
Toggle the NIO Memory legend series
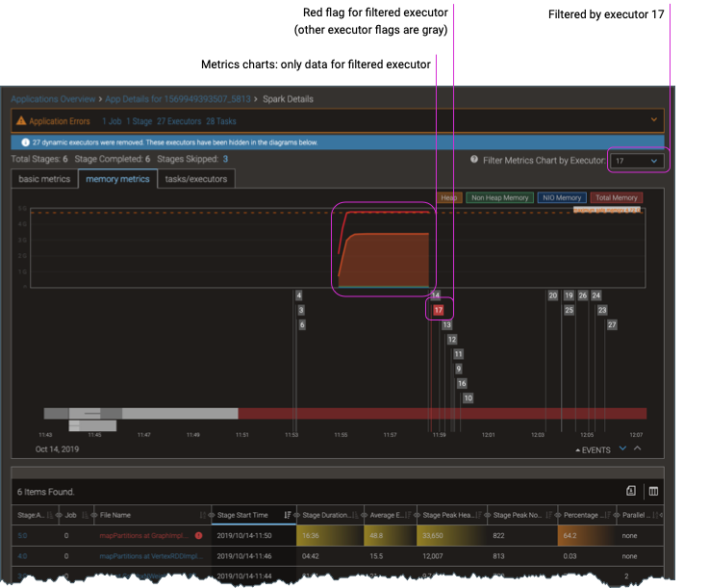tap(562, 197)
